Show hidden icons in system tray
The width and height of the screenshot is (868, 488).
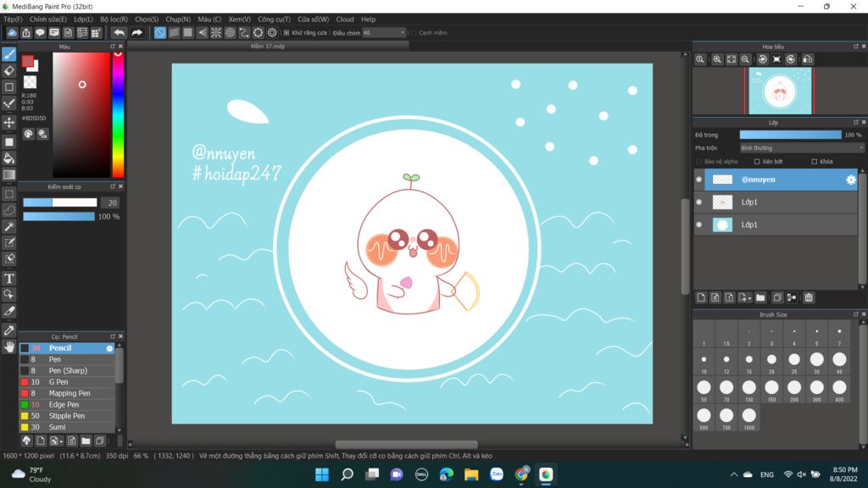pyautogui.click(x=733, y=474)
